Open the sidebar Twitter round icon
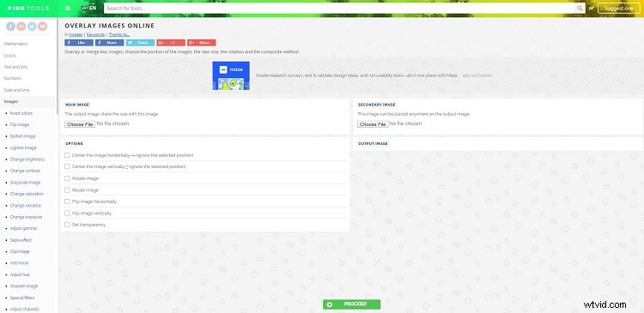The height and width of the screenshot is (313, 644). pyautogui.click(x=32, y=27)
